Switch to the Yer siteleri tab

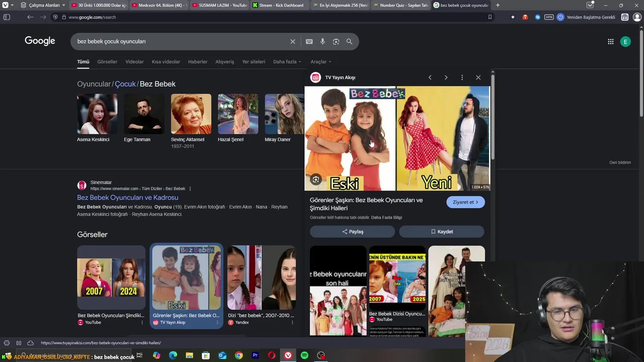254,62
